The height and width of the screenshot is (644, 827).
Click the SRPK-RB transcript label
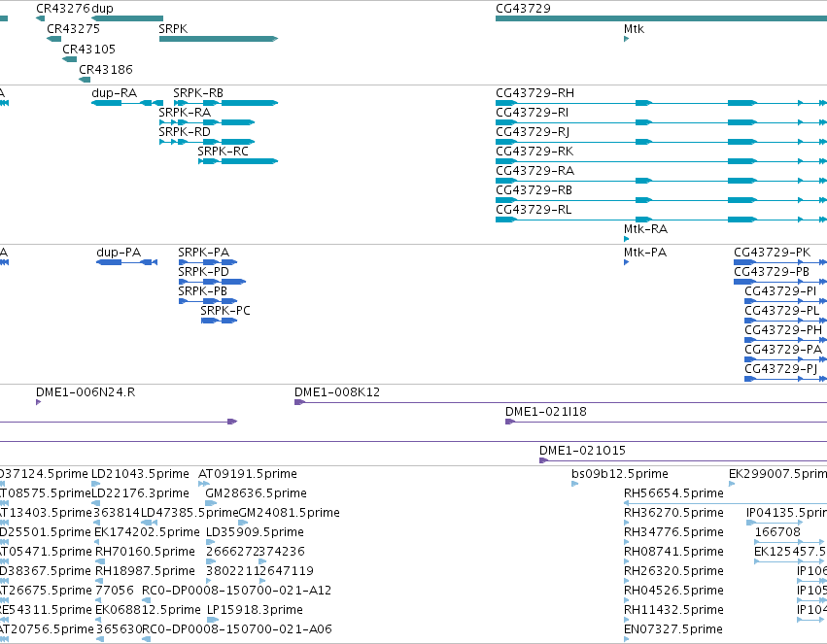coord(198,92)
